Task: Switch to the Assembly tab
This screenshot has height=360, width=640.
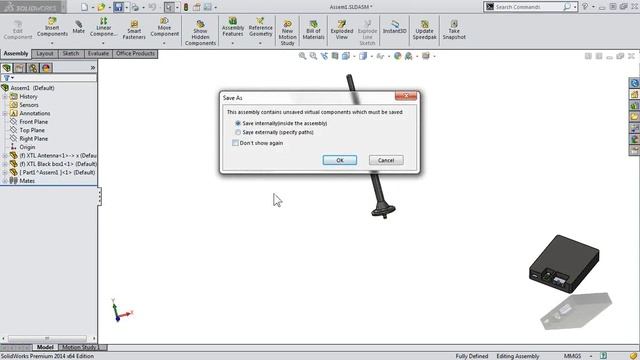Action: click(16, 53)
